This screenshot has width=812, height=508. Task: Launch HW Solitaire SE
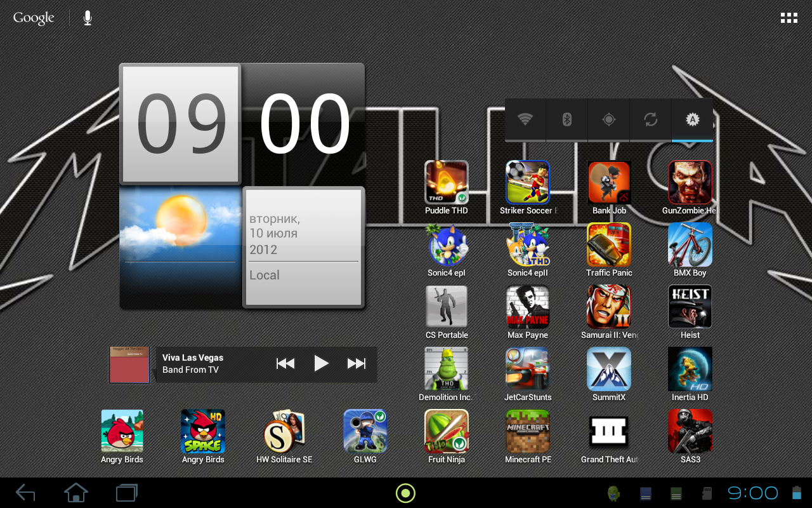[284, 431]
